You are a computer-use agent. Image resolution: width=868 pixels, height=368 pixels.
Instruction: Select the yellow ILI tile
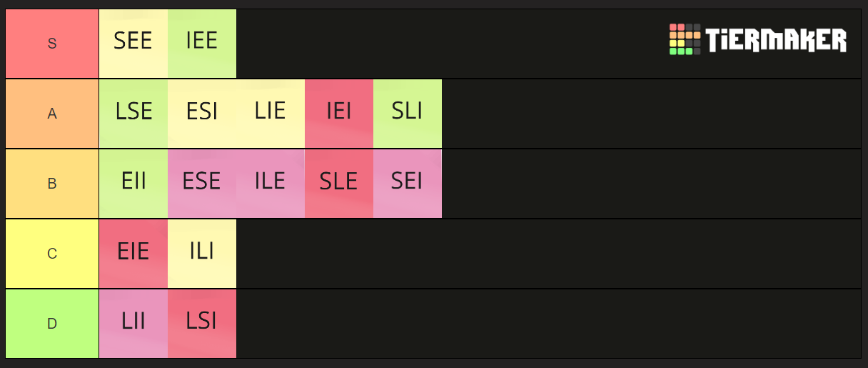point(202,254)
